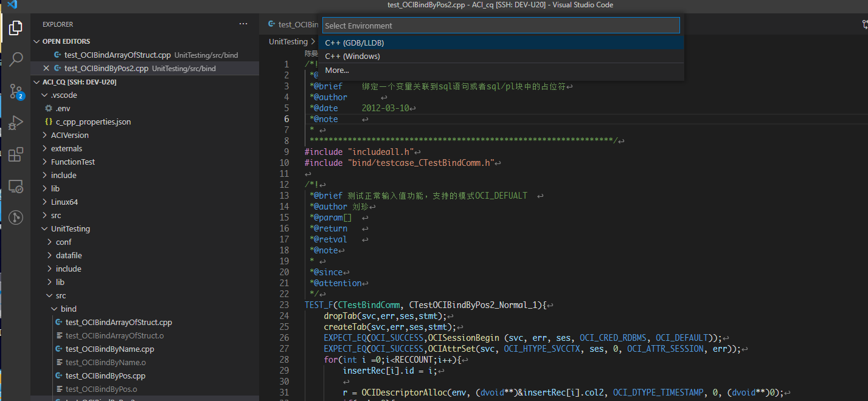Select C++ (GDB/LLDB) environment
The width and height of the screenshot is (868, 401).
point(501,43)
